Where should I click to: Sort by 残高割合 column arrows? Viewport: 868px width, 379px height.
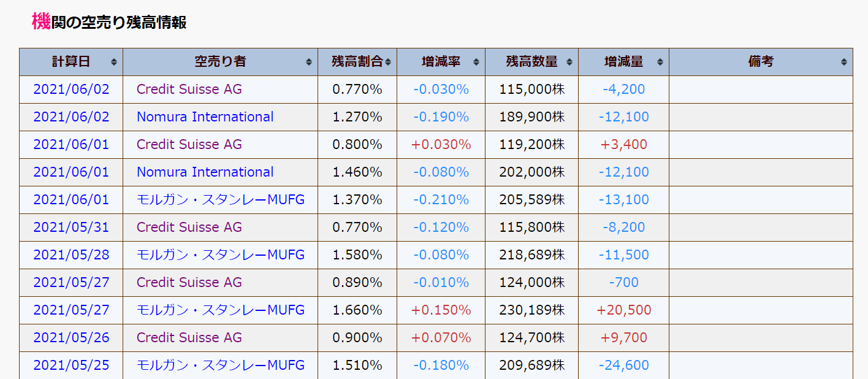click(x=388, y=62)
